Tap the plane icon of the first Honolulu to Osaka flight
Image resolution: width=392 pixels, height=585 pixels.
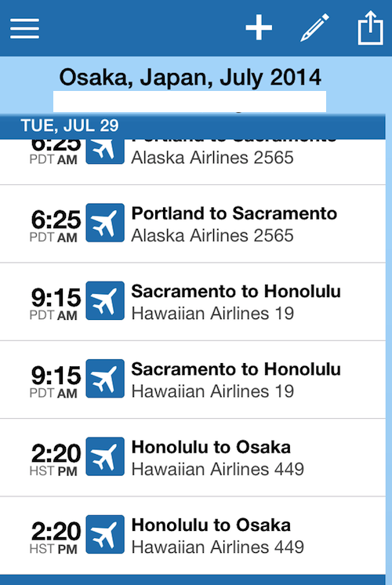pos(105,456)
